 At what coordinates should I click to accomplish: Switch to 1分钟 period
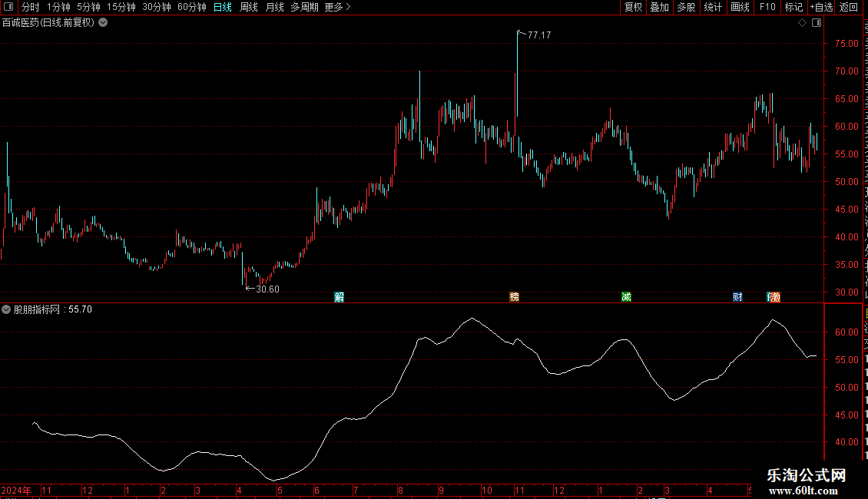pyautogui.click(x=58, y=7)
